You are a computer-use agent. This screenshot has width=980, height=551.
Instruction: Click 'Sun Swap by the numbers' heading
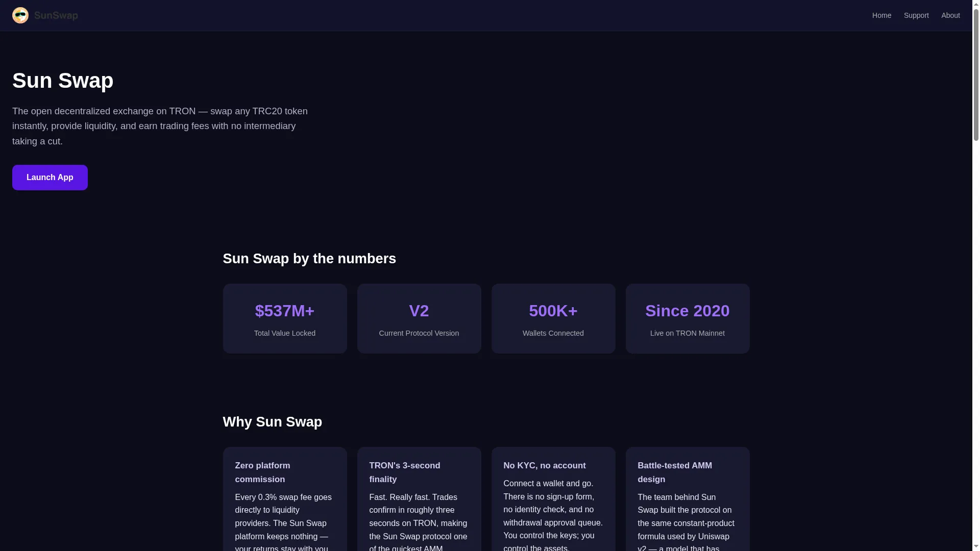[309, 259]
